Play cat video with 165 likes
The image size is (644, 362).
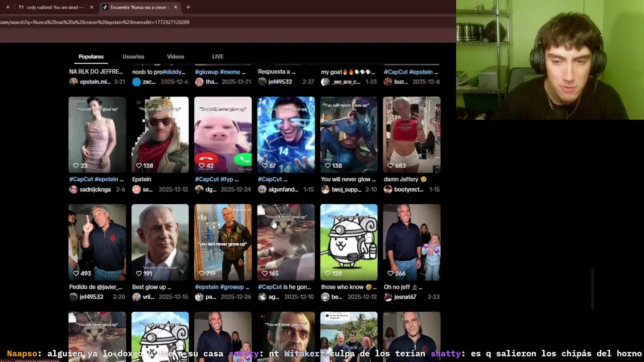point(286,242)
